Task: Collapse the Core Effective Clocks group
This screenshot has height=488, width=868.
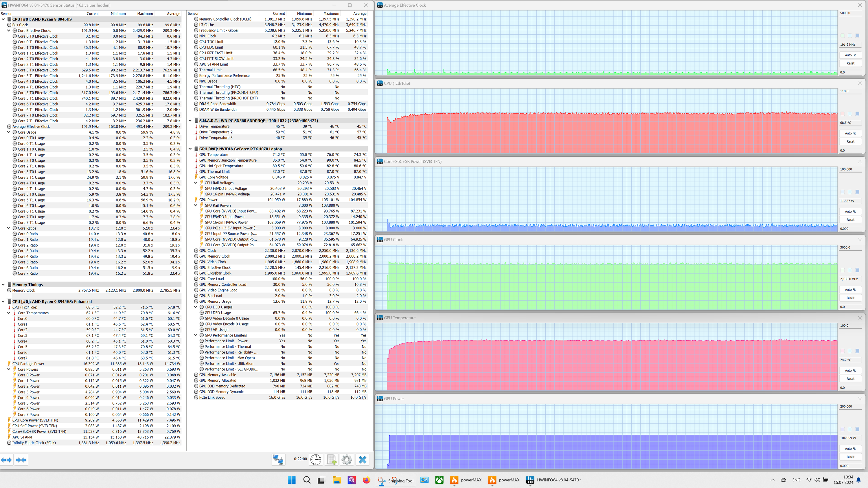Action: pos(9,31)
